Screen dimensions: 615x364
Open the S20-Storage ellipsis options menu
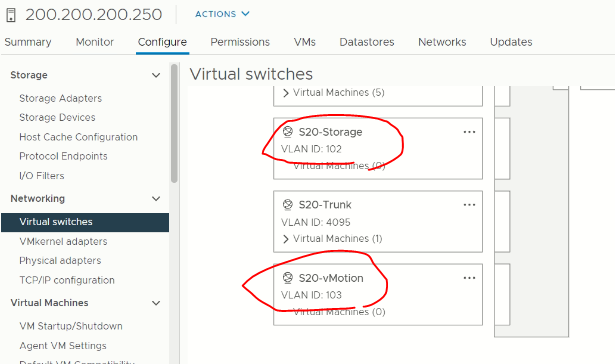pyautogui.click(x=469, y=132)
